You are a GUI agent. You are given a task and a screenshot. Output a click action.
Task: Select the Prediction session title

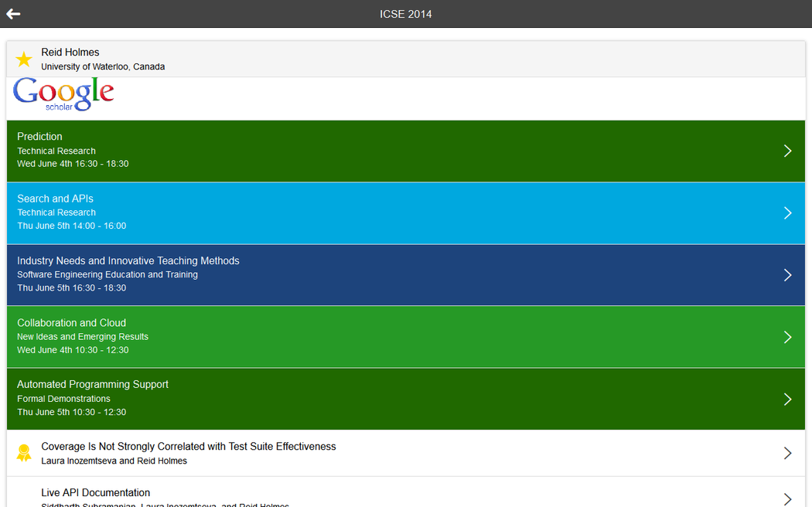39,137
